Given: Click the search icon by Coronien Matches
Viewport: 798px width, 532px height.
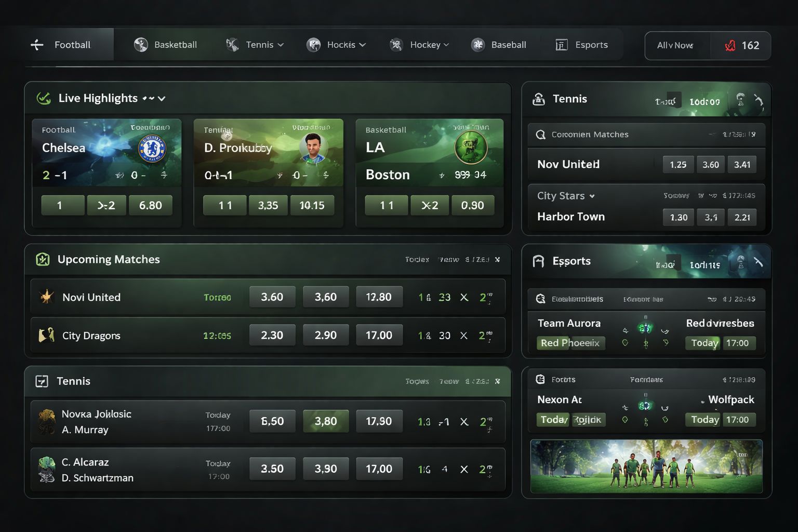Looking at the screenshot, I should pyautogui.click(x=540, y=135).
